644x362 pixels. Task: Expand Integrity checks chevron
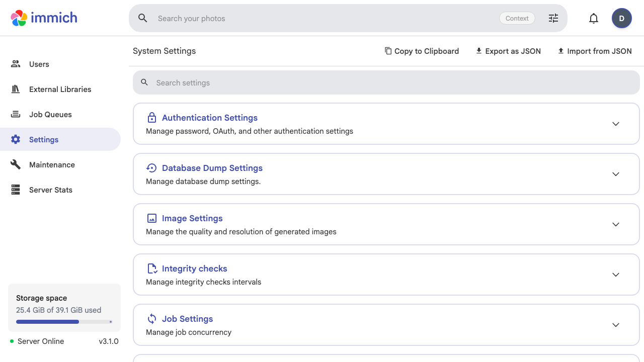point(616,275)
